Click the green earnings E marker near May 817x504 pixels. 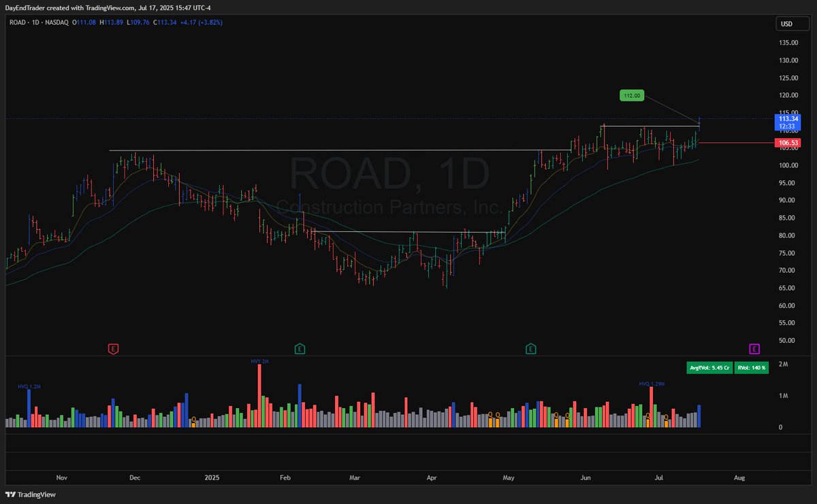[x=530, y=349]
